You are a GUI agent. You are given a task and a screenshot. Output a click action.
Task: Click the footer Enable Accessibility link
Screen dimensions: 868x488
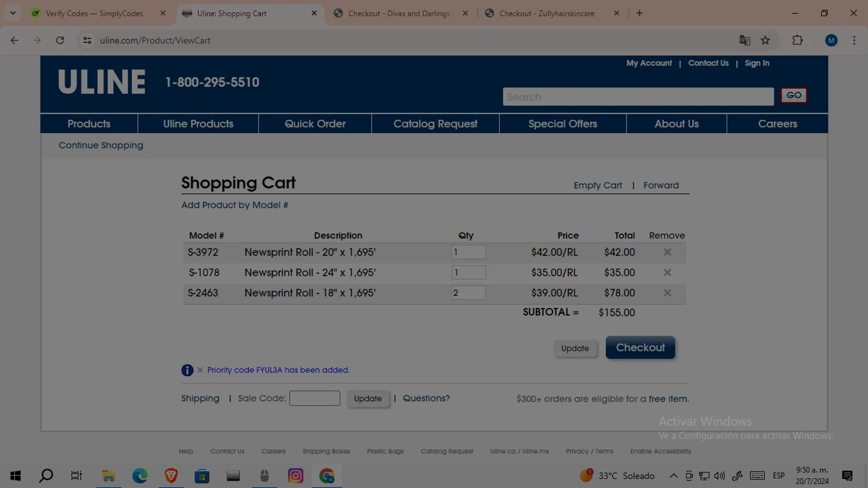click(661, 452)
